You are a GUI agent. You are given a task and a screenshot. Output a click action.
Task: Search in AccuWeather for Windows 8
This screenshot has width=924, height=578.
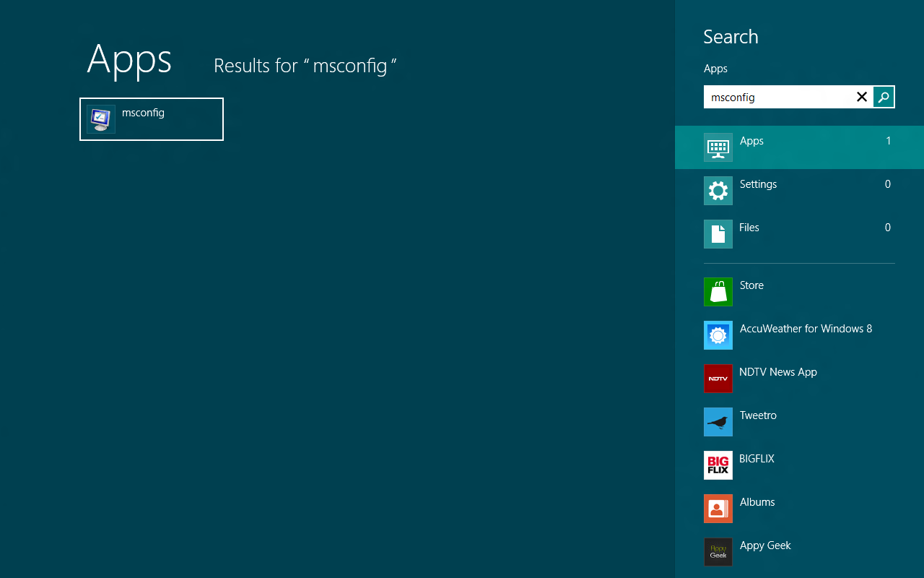pyautogui.click(x=806, y=329)
